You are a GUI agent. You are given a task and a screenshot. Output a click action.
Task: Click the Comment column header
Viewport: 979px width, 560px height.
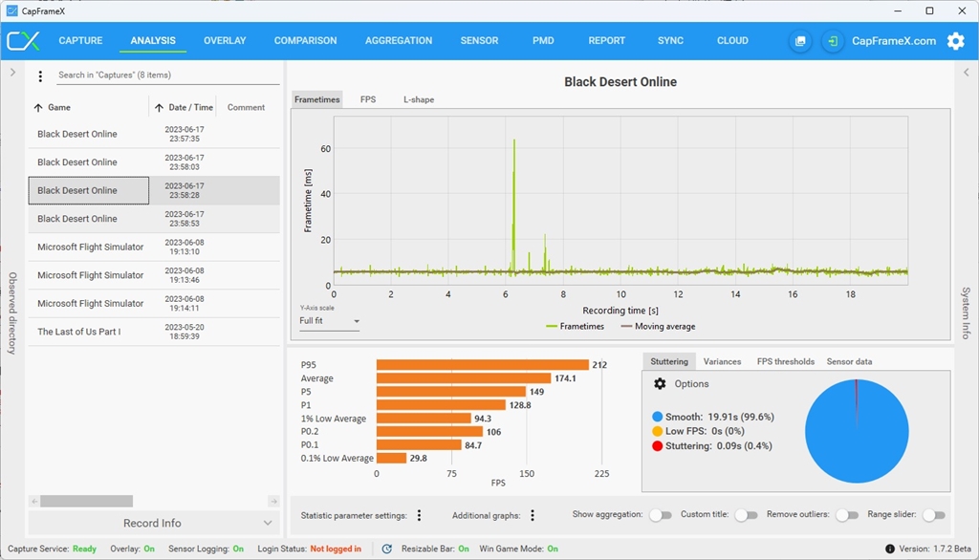(246, 107)
